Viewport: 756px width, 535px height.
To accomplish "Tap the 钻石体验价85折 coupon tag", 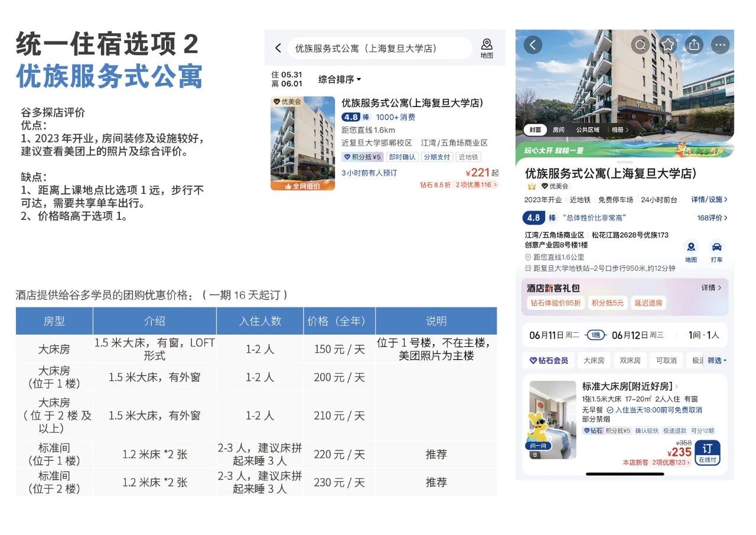I will coord(555,303).
